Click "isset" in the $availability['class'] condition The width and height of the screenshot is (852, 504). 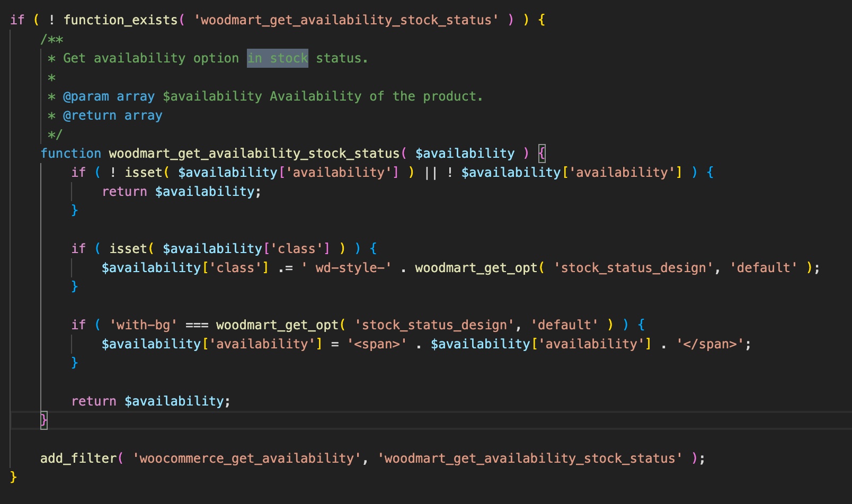pos(128,249)
